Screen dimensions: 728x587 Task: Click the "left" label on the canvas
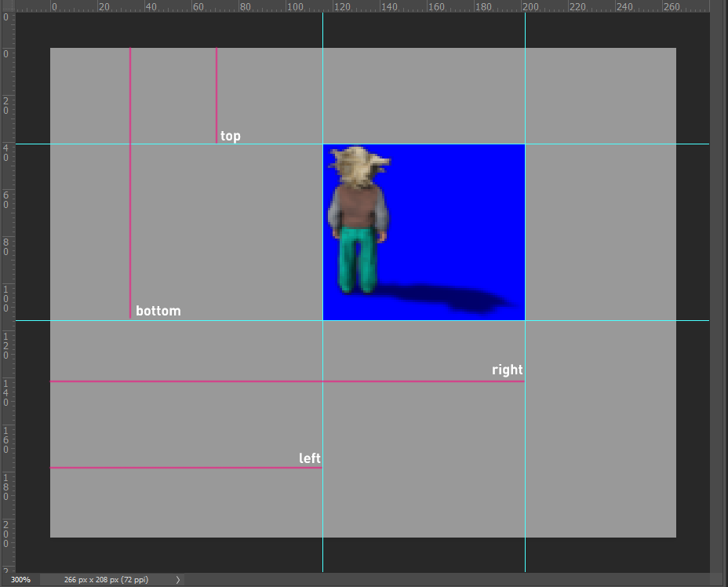[310, 458]
